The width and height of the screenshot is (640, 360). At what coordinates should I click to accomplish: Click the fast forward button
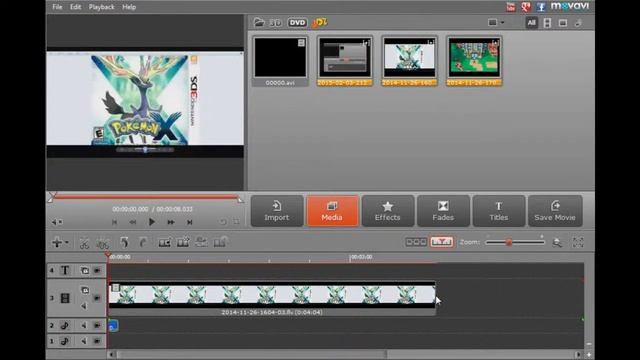pyautogui.click(x=171, y=222)
